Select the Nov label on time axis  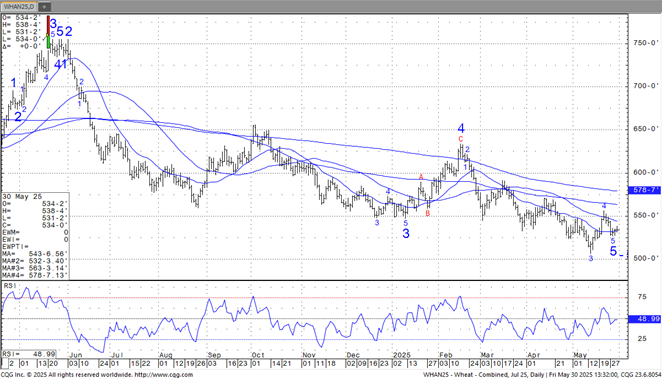(x=309, y=355)
